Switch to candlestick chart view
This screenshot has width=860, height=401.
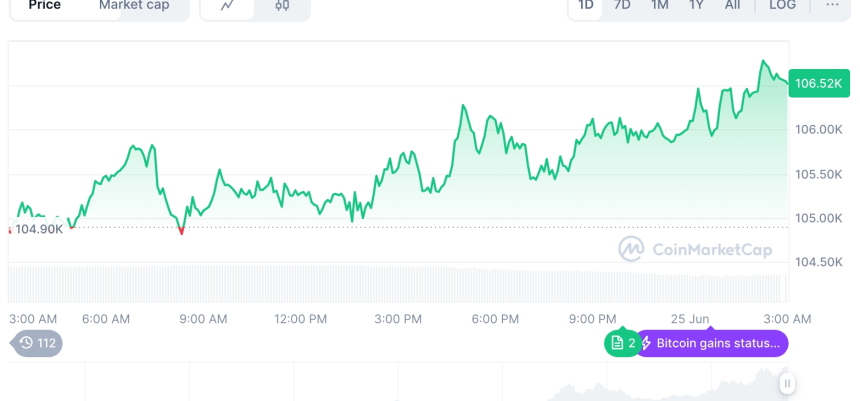coord(282,5)
